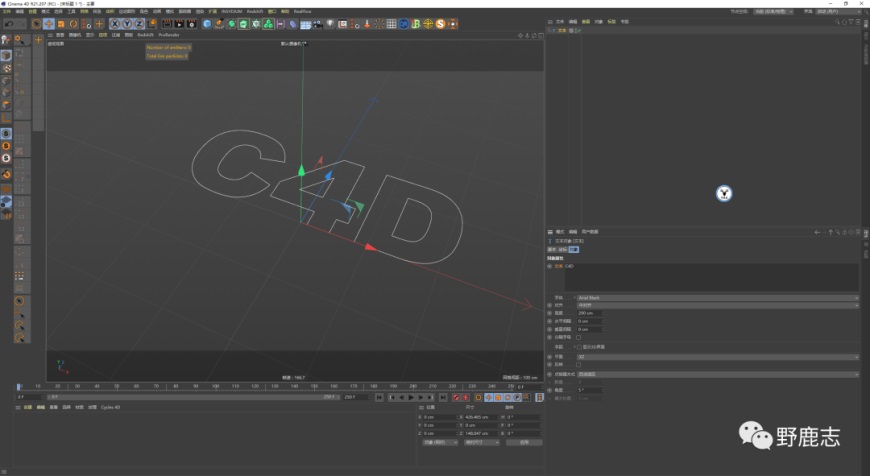Screen dimensions: 870x476
Task: Click the record active objects button
Action: [x=456, y=397]
